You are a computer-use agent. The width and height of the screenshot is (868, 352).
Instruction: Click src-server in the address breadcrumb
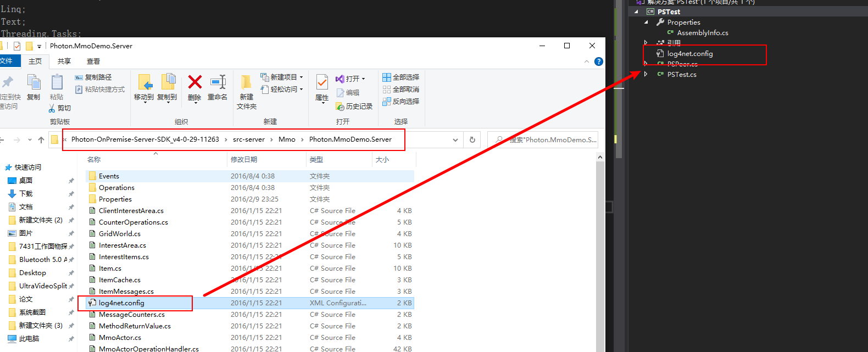tap(249, 139)
